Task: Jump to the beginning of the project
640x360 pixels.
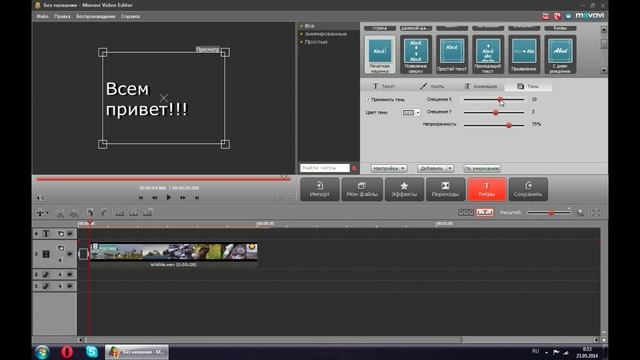Action: [x=141, y=198]
